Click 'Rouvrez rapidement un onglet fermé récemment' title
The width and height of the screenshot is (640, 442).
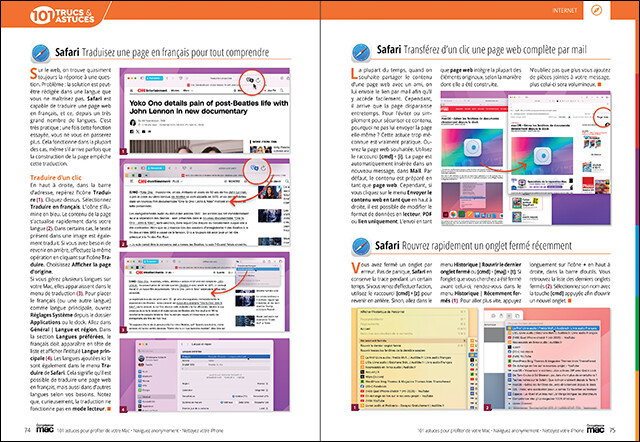487,246
